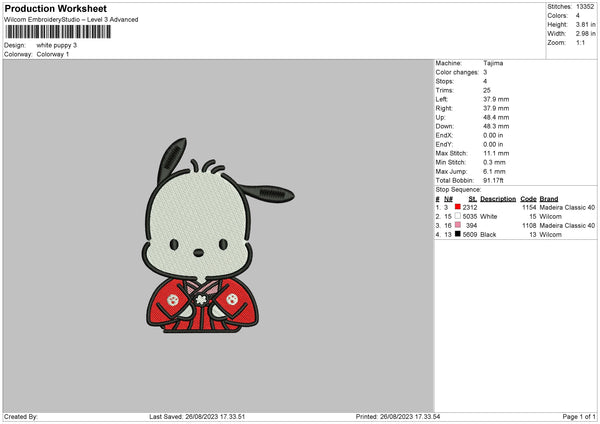Click the Stitches value 13352
This screenshot has height=424, width=600.
coord(585,7)
